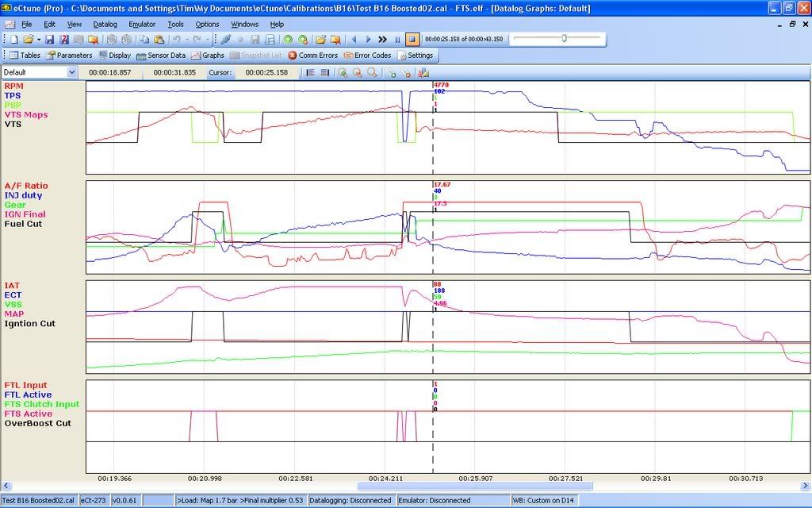Fast-forward the datalog playback

click(x=383, y=40)
